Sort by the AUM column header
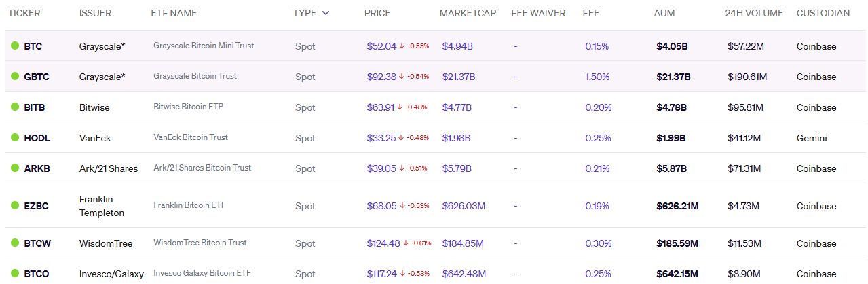868x284 pixels. coord(664,13)
